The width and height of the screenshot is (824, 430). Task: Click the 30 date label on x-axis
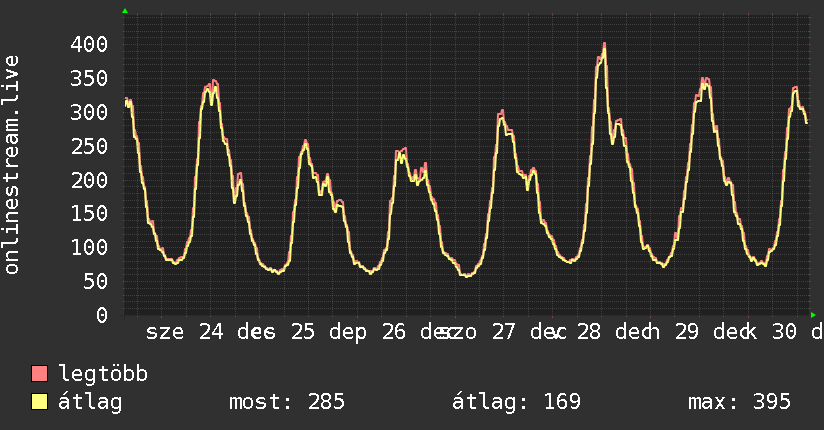click(x=784, y=332)
